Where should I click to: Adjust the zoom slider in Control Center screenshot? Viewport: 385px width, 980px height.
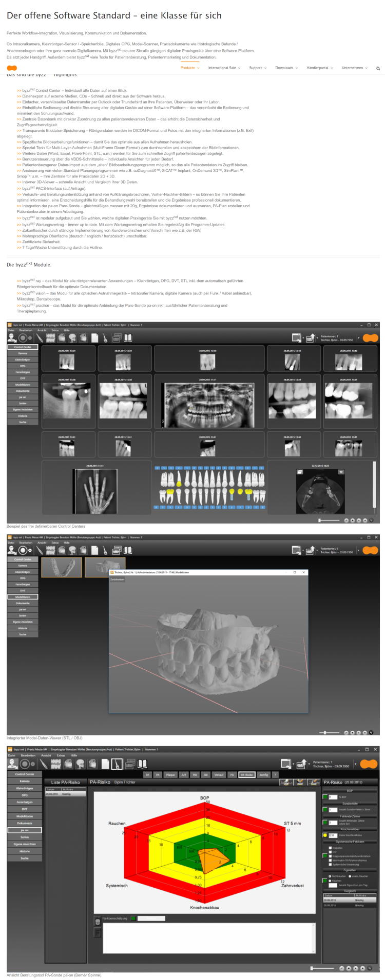[x=329, y=520]
